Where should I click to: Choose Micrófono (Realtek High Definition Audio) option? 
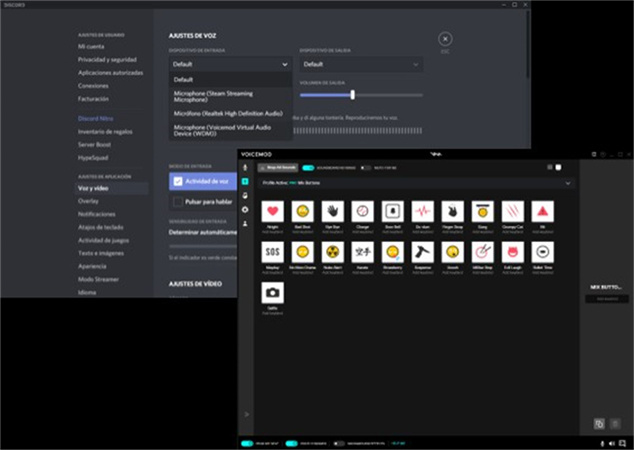pos(230,114)
